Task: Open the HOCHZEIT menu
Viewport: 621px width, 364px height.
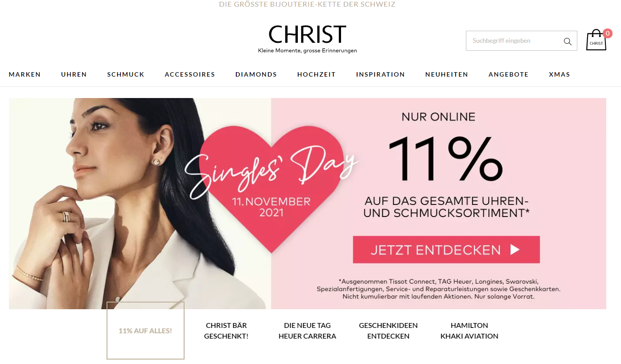Action: (317, 74)
